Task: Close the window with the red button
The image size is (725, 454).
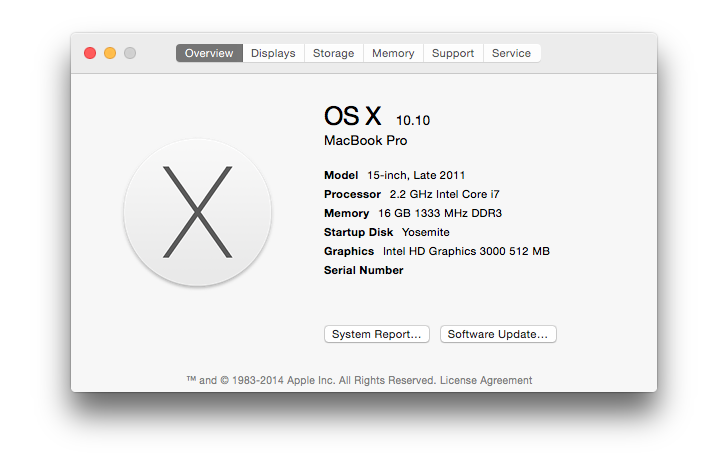Action: pyautogui.click(x=90, y=53)
